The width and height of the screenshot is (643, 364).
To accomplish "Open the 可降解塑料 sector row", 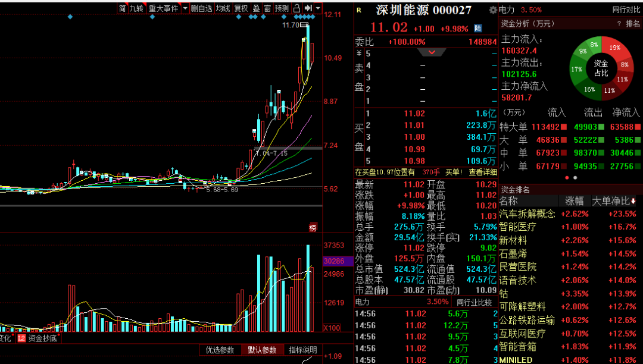I will [570, 307].
